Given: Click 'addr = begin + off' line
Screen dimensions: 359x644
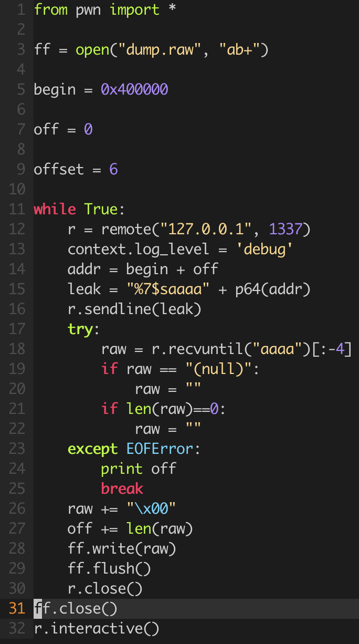Looking at the screenshot, I should [x=143, y=269].
